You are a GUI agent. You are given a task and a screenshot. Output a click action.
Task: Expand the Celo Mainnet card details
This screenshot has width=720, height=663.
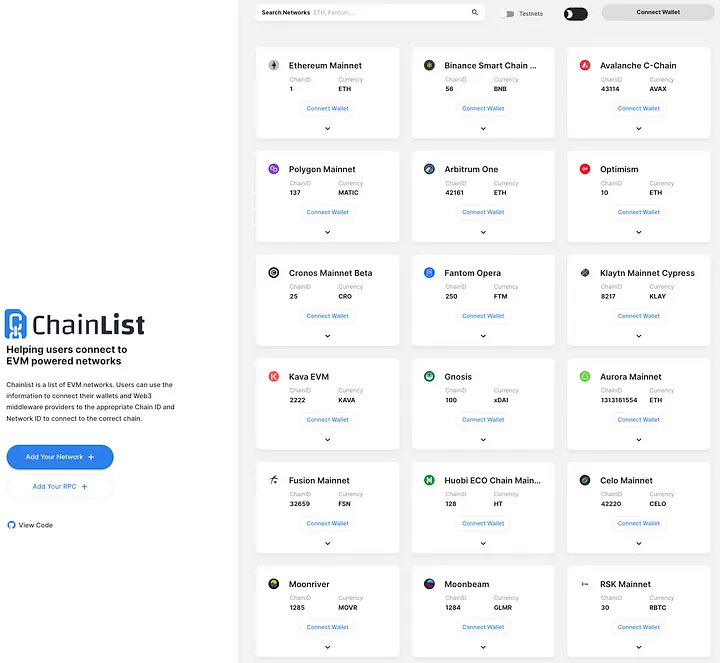(x=639, y=544)
